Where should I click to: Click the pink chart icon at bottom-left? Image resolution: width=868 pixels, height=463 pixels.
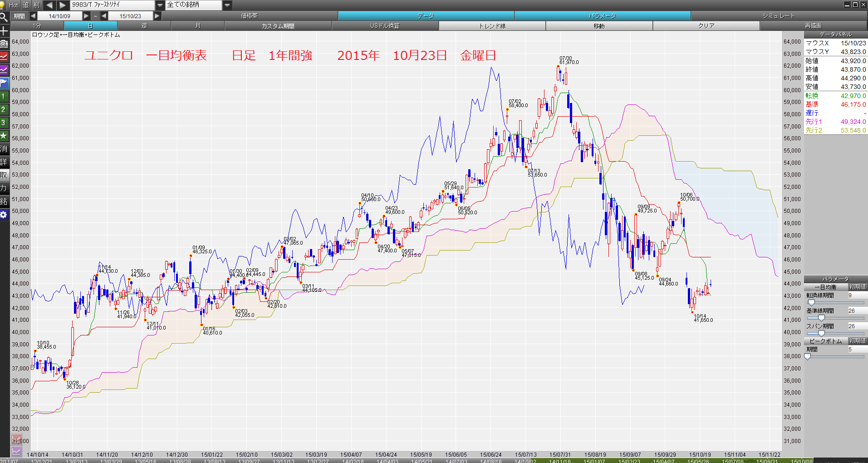(x=16, y=440)
